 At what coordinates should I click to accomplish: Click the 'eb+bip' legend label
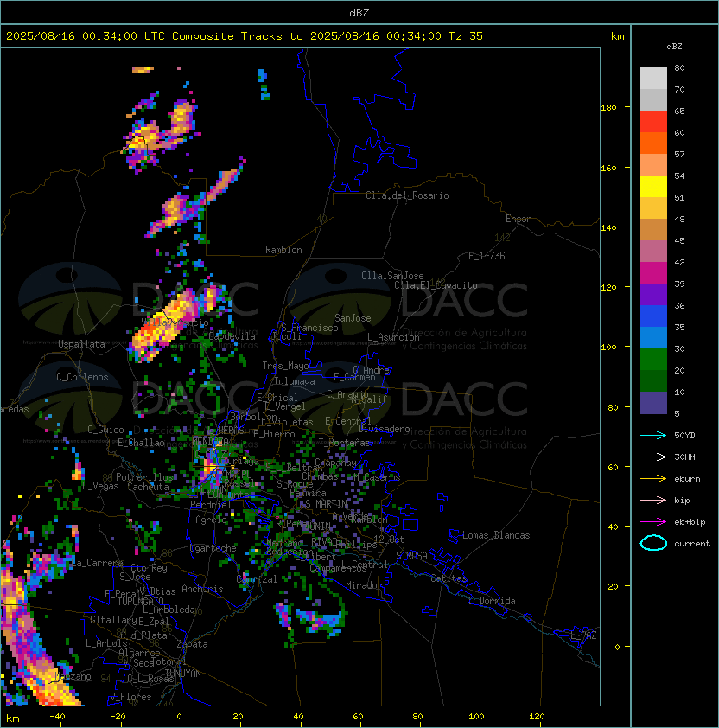coord(690,522)
